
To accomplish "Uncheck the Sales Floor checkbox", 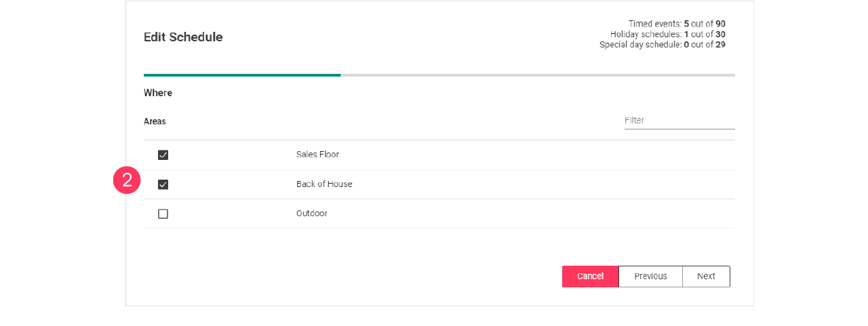I will (x=163, y=155).
